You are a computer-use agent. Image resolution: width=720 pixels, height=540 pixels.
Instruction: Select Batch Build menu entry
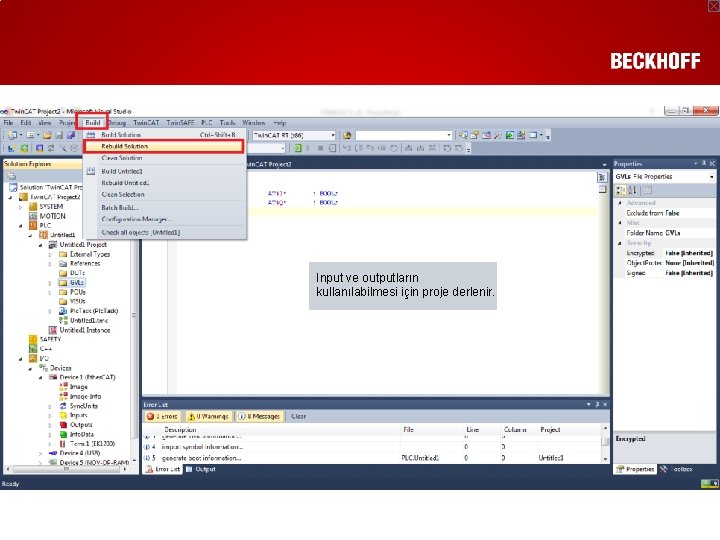(165, 208)
